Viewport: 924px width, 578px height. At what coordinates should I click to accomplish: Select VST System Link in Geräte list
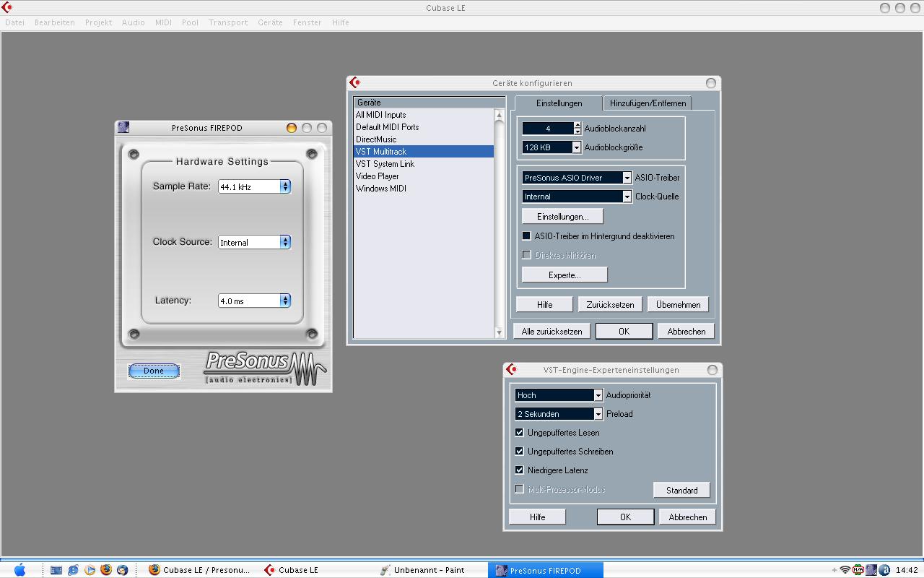424,164
